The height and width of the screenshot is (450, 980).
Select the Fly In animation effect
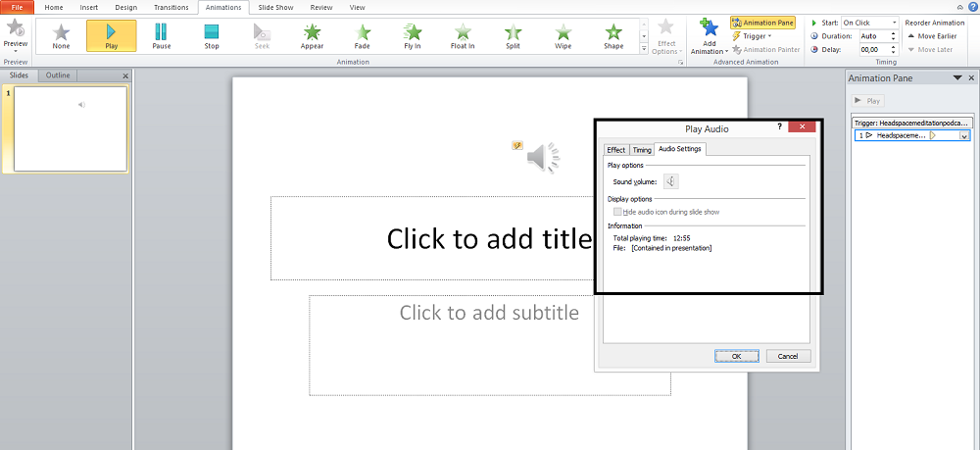(x=413, y=36)
